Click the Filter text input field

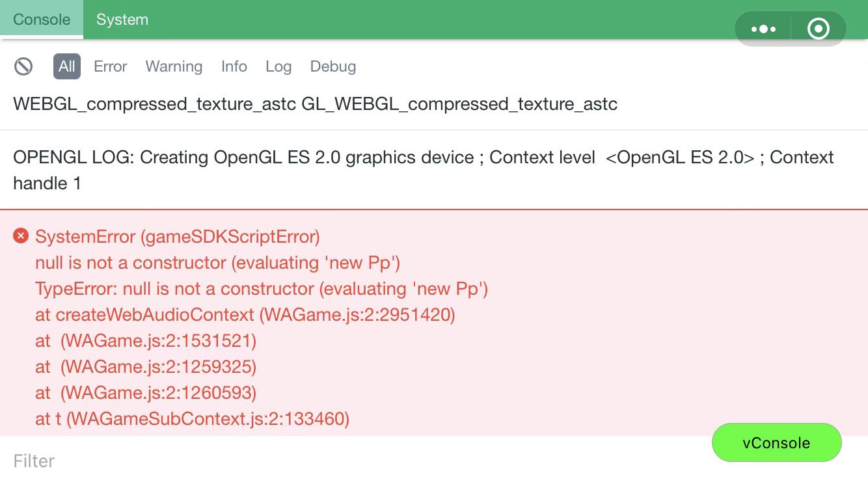click(x=325, y=461)
